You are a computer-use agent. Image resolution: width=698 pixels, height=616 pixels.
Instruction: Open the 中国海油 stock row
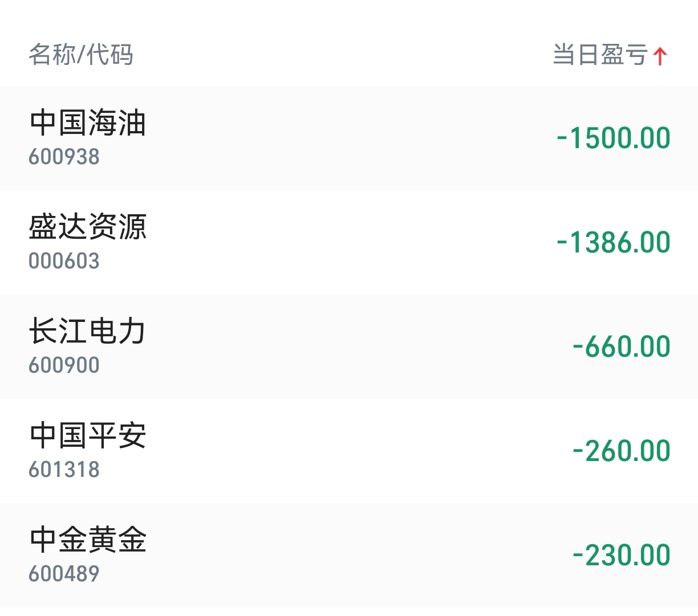[349, 138]
